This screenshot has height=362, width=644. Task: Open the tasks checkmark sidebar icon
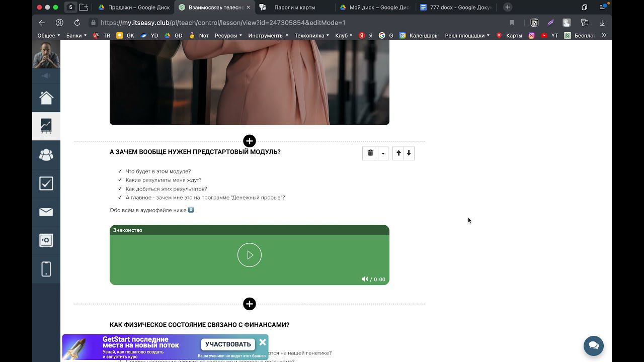tap(46, 184)
